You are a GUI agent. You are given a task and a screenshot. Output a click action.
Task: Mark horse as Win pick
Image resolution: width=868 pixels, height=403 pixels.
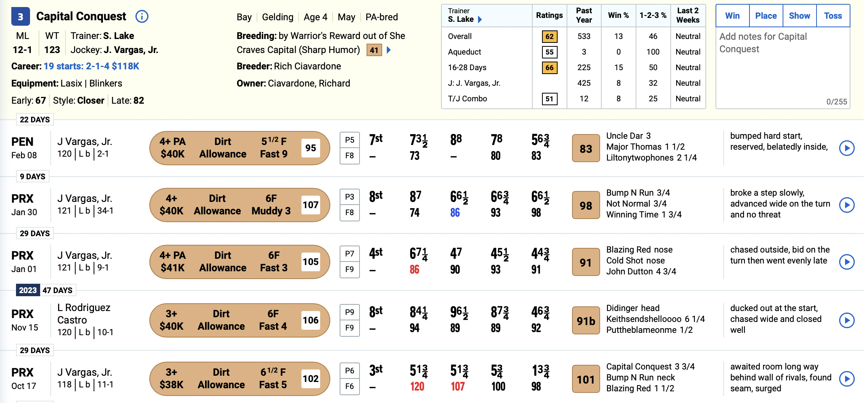[732, 16]
